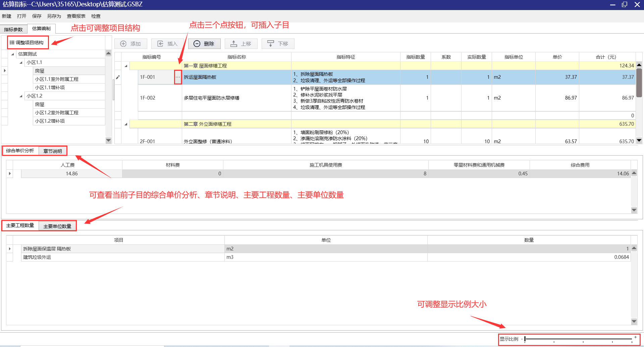The height and width of the screenshot is (347, 644).
Task: Click the 显示比例 zoom slider
Action: click(579, 339)
